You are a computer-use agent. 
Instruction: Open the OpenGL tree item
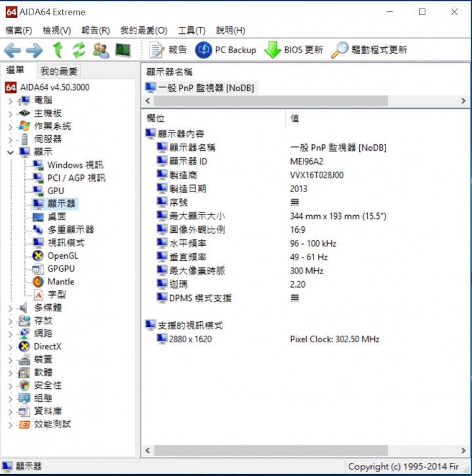click(55, 256)
